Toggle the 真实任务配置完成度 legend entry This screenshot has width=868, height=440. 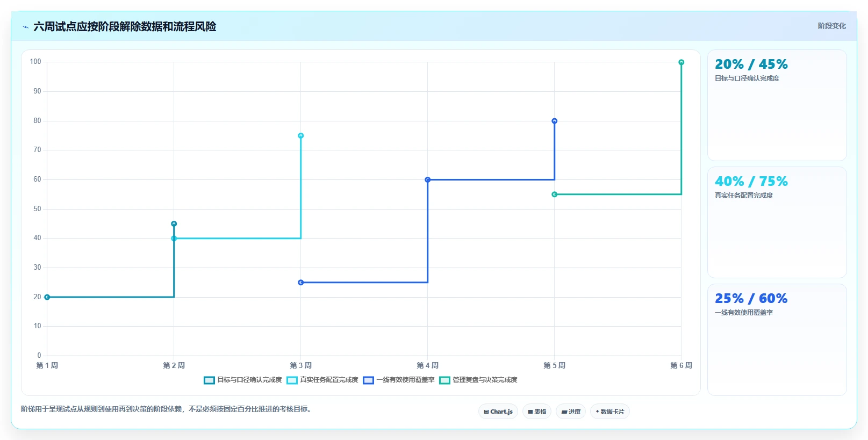322,380
